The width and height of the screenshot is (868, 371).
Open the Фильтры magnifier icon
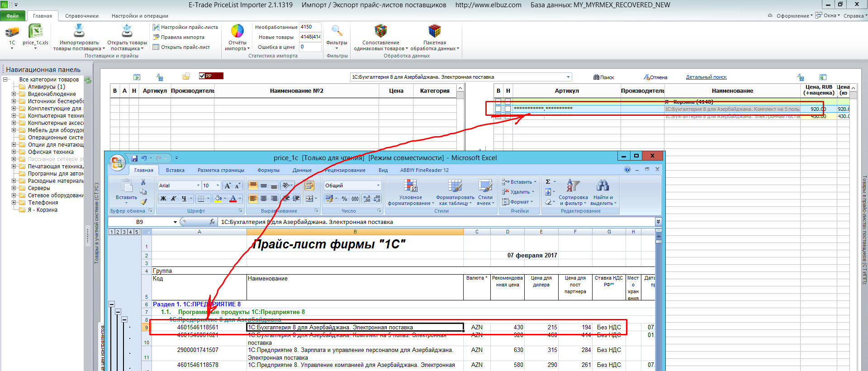click(x=337, y=31)
